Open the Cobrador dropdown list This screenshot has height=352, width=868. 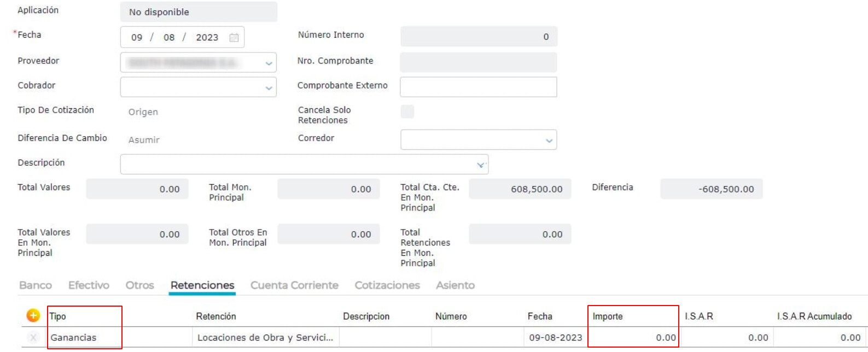click(x=269, y=87)
